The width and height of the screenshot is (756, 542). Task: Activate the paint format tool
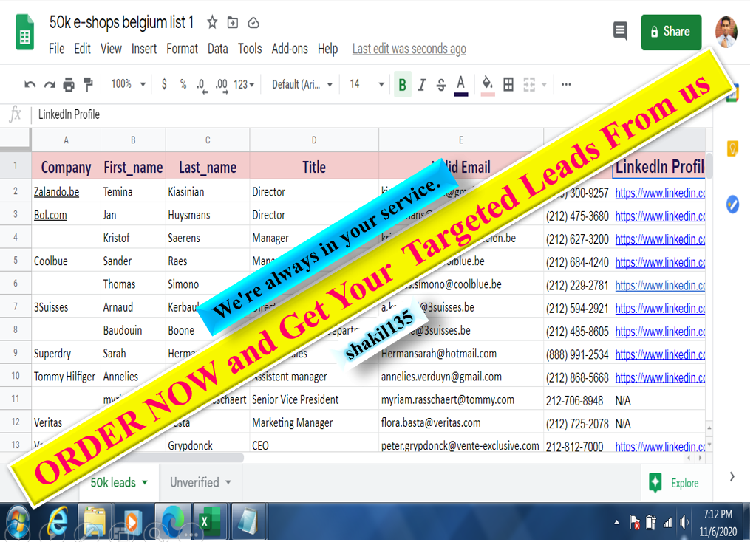click(88, 84)
